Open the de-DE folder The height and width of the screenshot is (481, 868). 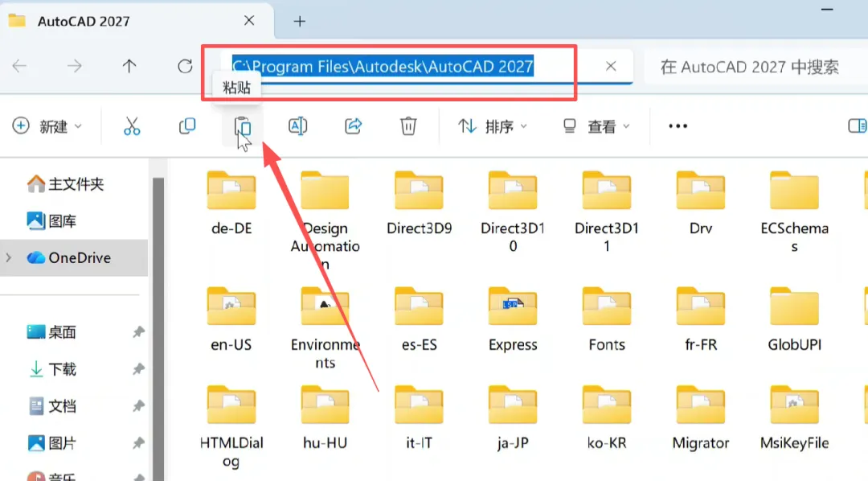coord(231,203)
